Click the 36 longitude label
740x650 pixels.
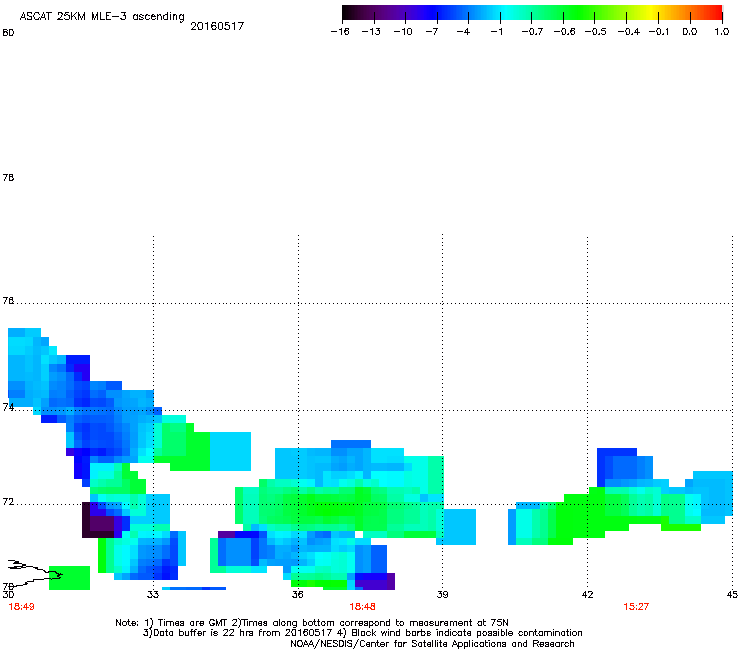297,594
